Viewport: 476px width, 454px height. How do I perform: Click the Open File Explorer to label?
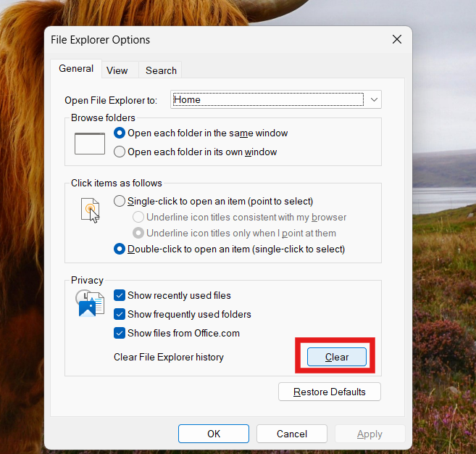click(111, 100)
